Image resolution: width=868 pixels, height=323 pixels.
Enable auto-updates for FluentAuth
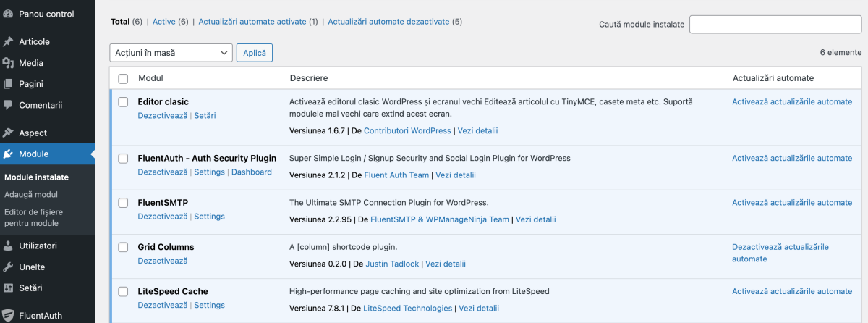pyautogui.click(x=792, y=158)
